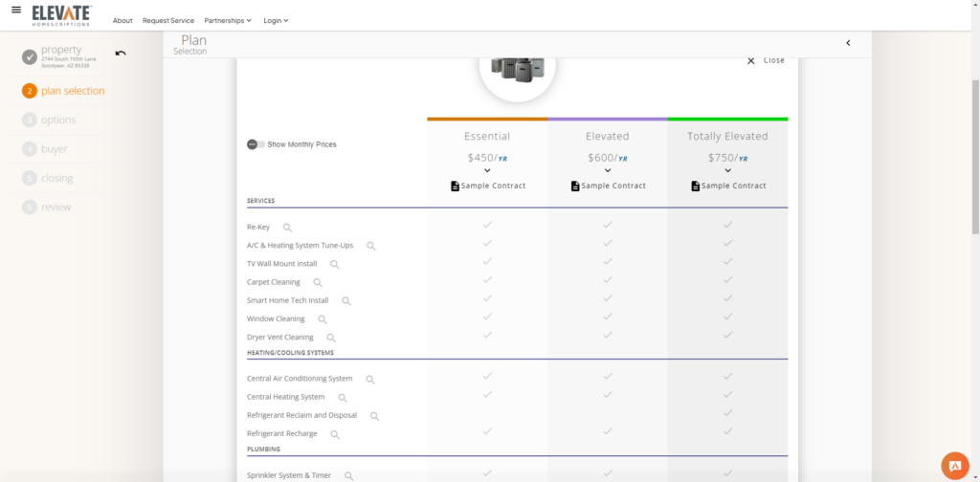Open Central Air Conditioning System details magnifier
Viewport: 980px width, 482px height.
pyautogui.click(x=370, y=380)
